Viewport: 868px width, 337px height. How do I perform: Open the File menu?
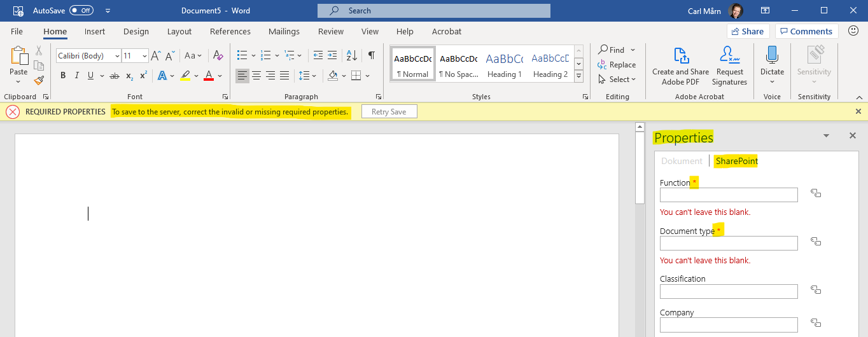tap(17, 31)
